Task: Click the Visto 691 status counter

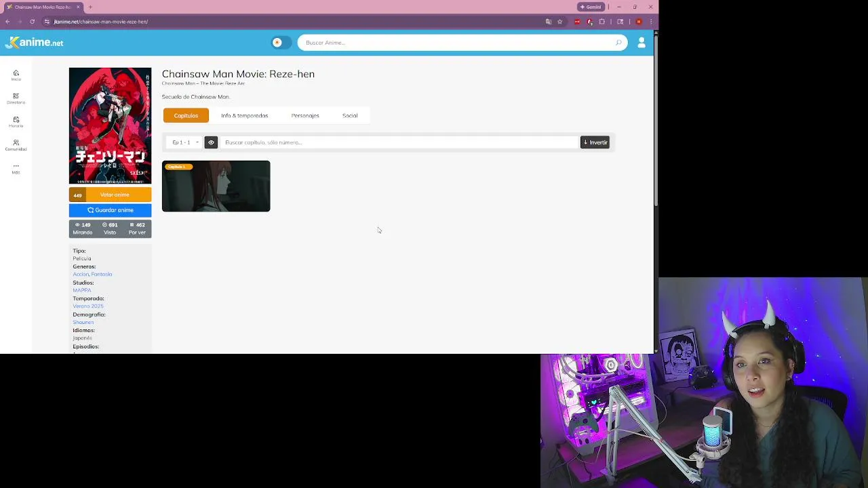Action: point(110,228)
